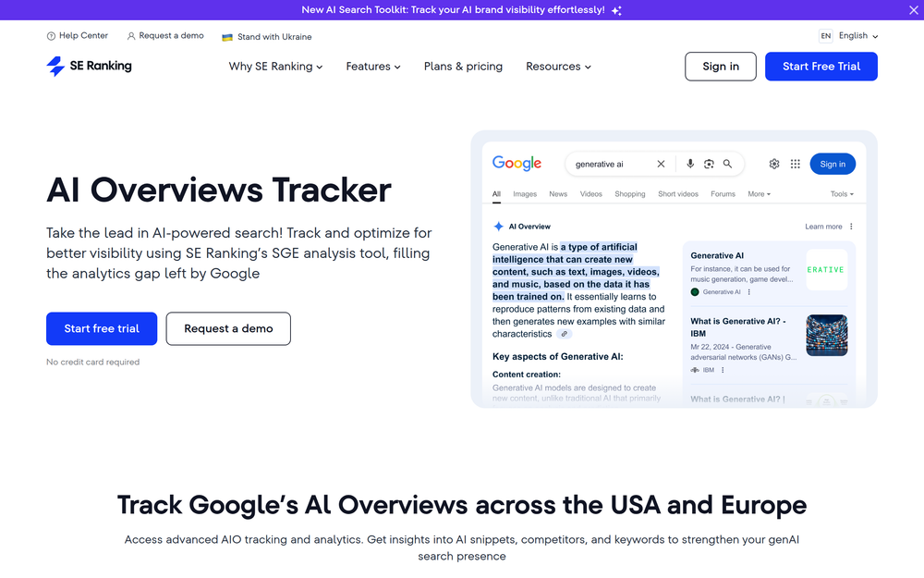Select the News search tab
This screenshot has width=924, height=578.
[558, 194]
